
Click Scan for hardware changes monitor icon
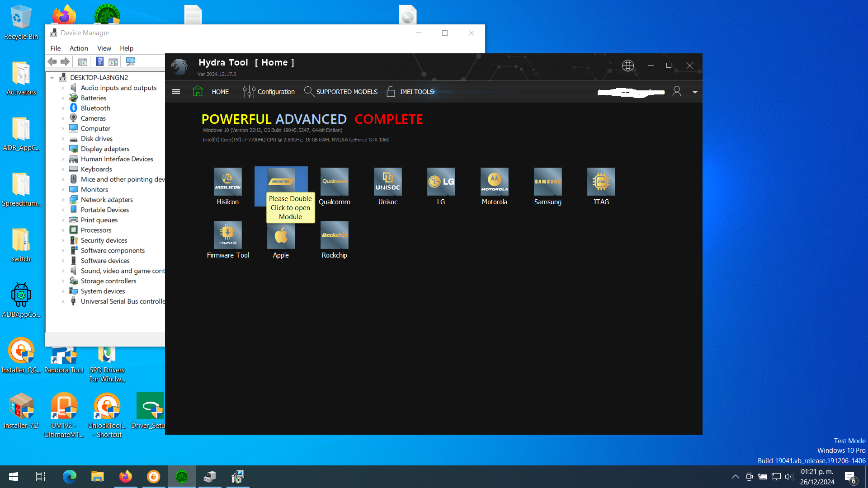click(x=131, y=61)
